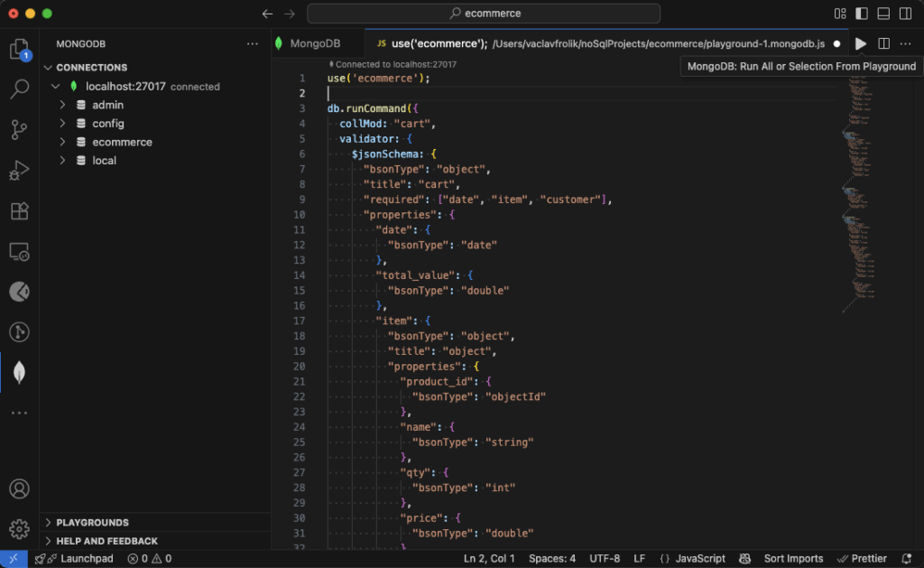Expand the local database
This screenshot has height=568, width=924.
[x=62, y=161]
